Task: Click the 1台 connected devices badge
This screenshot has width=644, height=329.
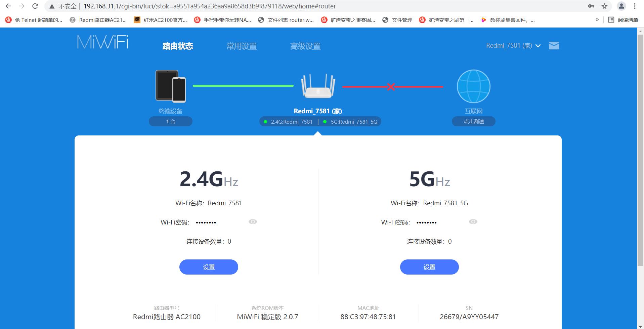Action: tap(170, 121)
